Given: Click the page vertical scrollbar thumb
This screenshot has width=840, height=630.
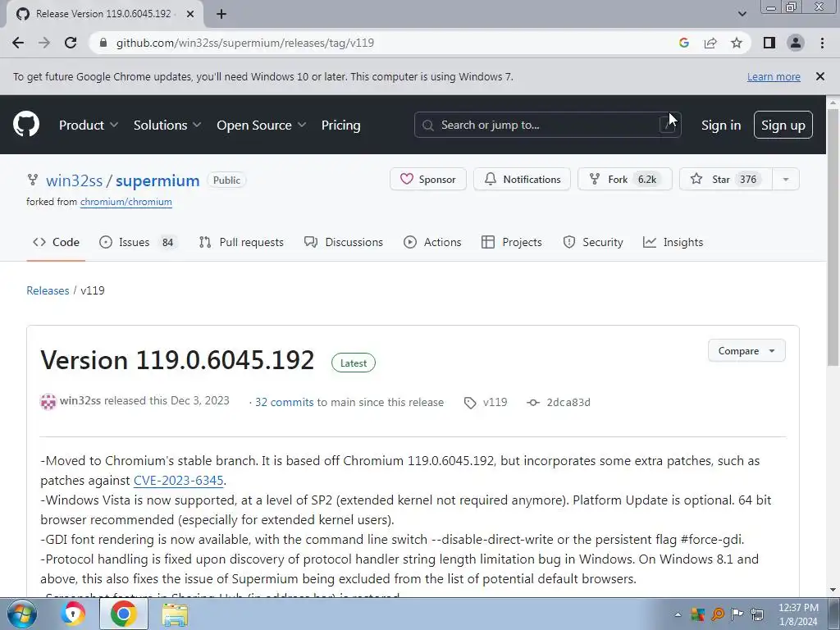Looking at the screenshot, I should click(833, 238).
